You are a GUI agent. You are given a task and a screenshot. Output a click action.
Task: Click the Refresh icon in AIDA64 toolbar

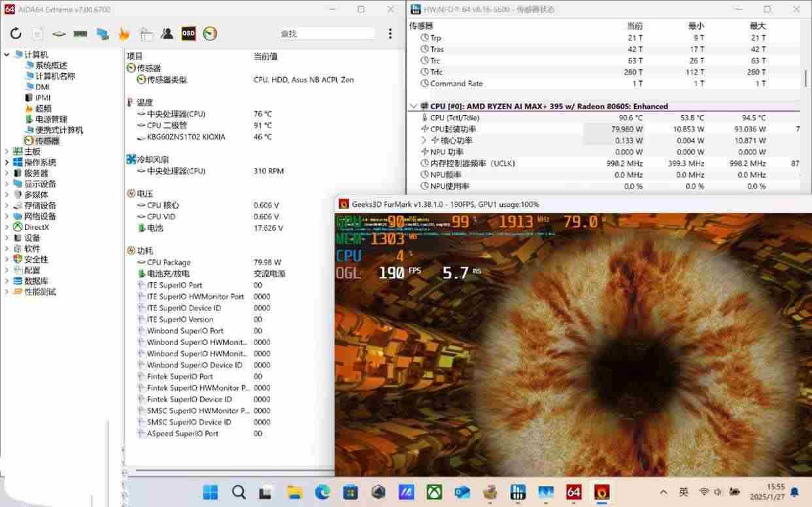pyautogui.click(x=16, y=34)
